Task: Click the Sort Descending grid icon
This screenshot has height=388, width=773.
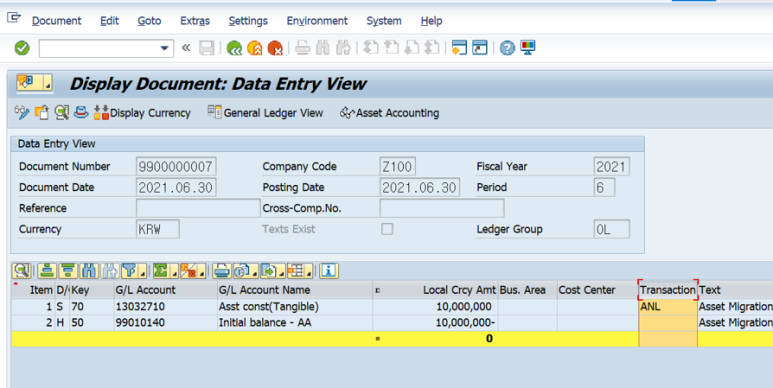Action: [68, 271]
